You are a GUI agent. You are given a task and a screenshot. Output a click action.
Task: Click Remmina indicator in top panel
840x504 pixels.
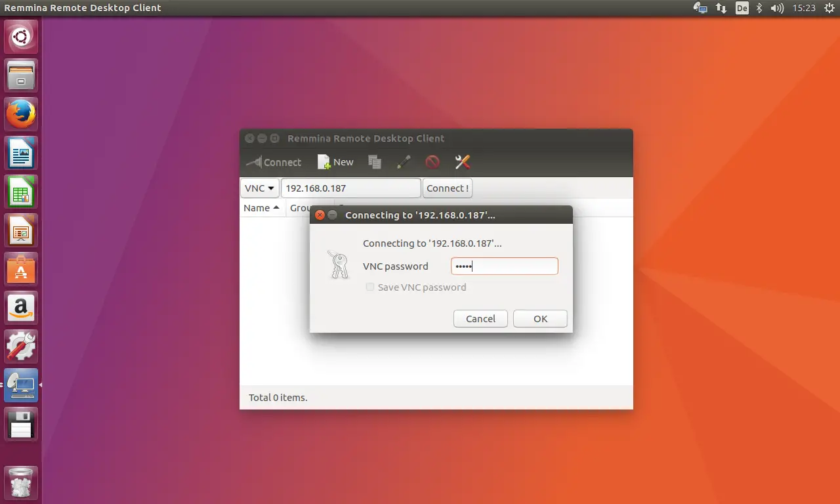point(700,8)
